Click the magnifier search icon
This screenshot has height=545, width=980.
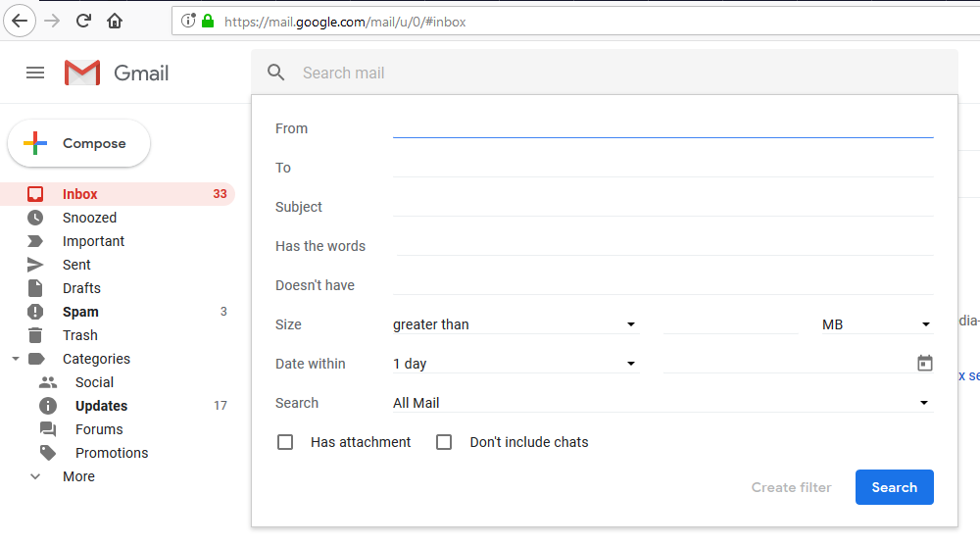tap(275, 73)
